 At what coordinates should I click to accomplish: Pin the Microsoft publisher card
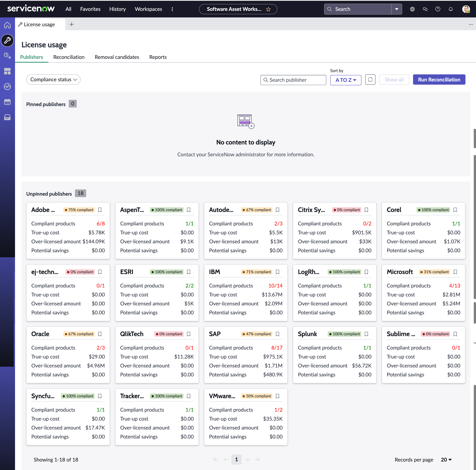coord(455,272)
